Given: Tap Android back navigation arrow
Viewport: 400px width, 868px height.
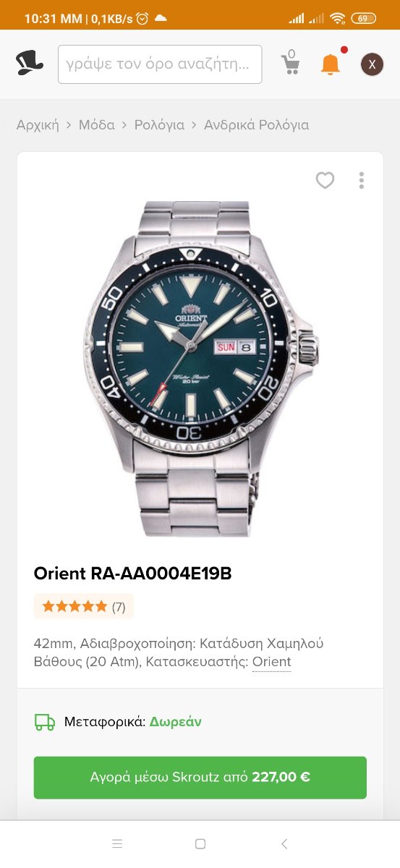Looking at the screenshot, I should point(284,843).
